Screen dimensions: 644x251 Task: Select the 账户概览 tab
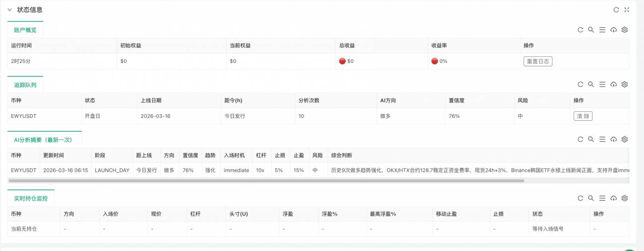click(25, 30)
